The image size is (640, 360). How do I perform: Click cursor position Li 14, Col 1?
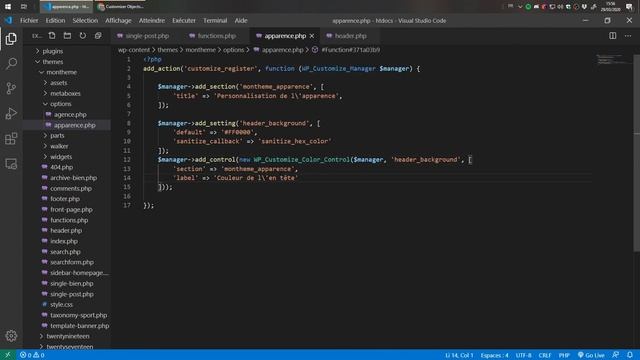click(x=459, y=355)
